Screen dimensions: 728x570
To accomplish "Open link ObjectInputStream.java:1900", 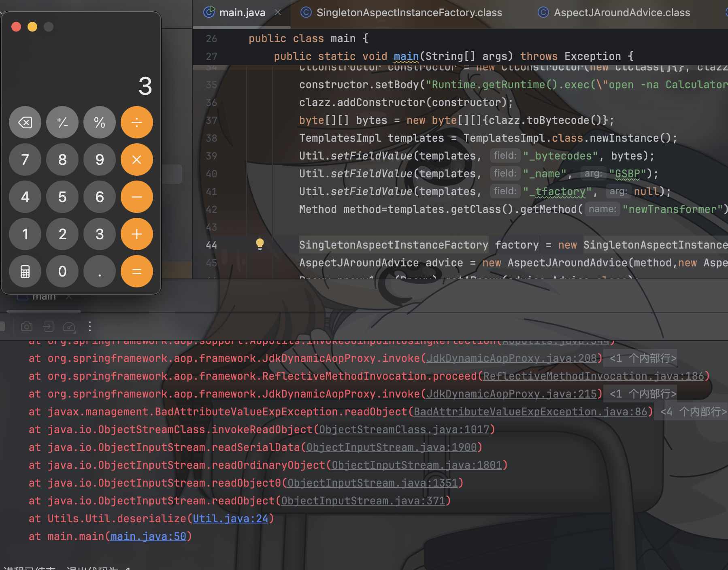I will 392,447.
